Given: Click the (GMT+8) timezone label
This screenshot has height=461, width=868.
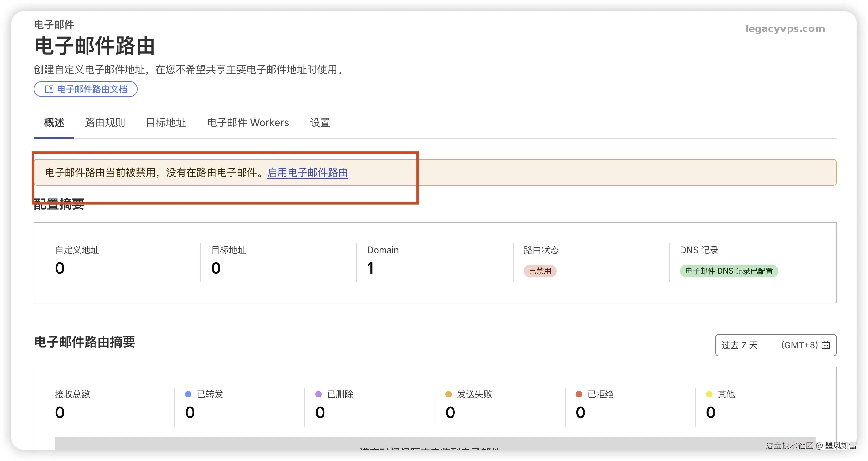Looking at the screenshot, I should coord(799,345).
